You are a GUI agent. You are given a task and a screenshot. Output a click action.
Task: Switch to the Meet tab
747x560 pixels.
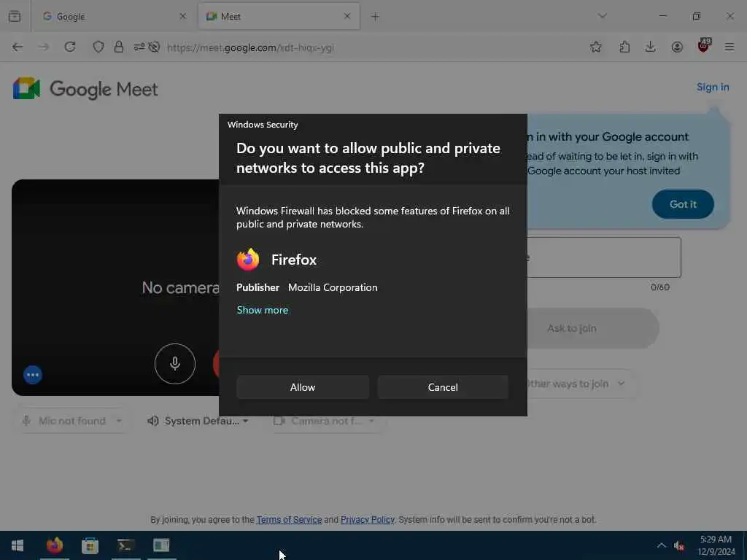click(279, 16)
